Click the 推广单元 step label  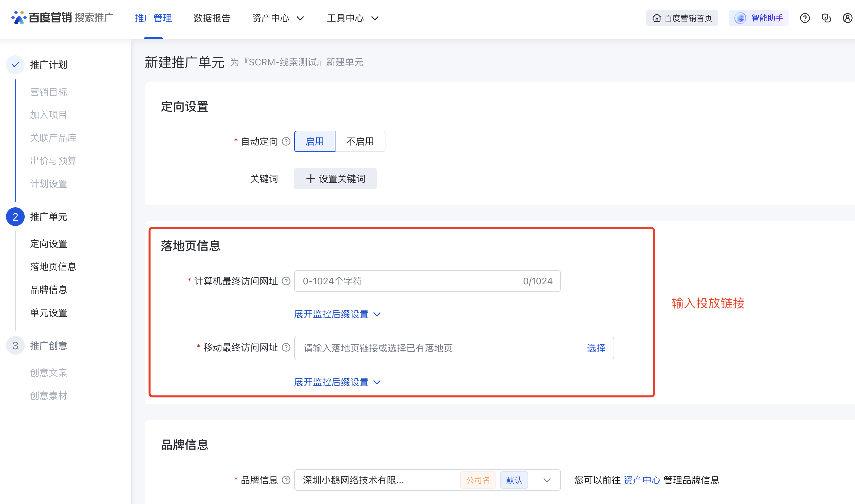click(x=49, y=217)
